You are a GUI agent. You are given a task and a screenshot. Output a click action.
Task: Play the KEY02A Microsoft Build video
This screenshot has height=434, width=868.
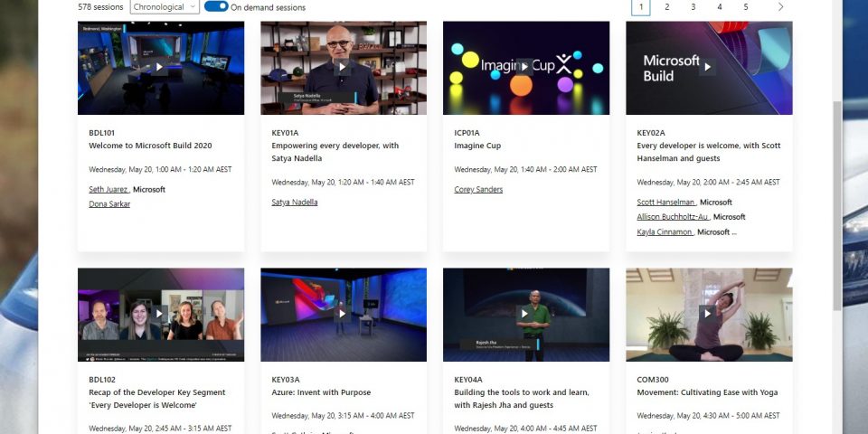pos(707,67)
